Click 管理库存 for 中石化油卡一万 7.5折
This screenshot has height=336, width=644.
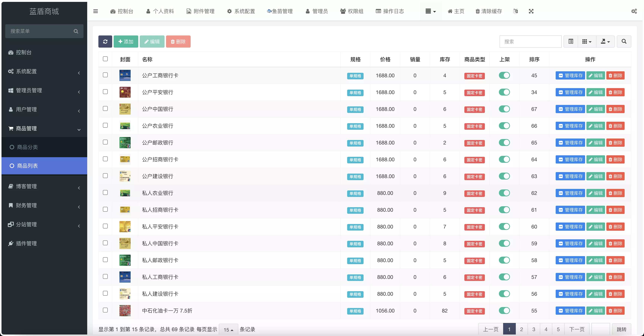coord(570,310)
